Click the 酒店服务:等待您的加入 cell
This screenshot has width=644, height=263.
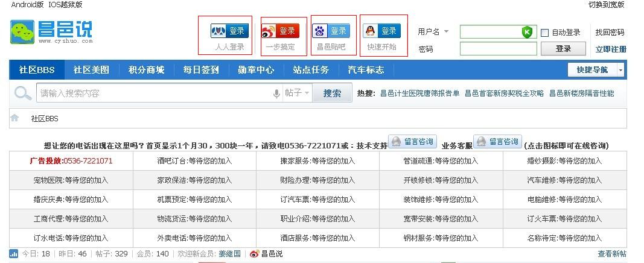pyautogui.click(x=318, y=238)
